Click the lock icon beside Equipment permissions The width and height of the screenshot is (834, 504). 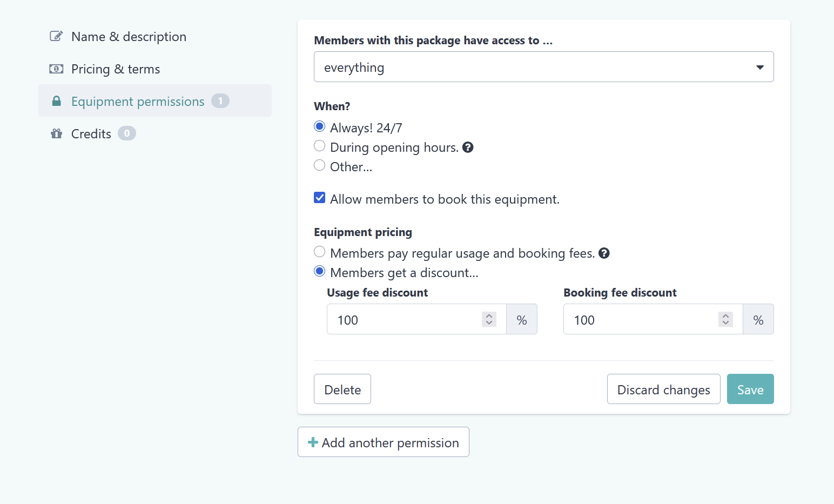tap(56, 101)
